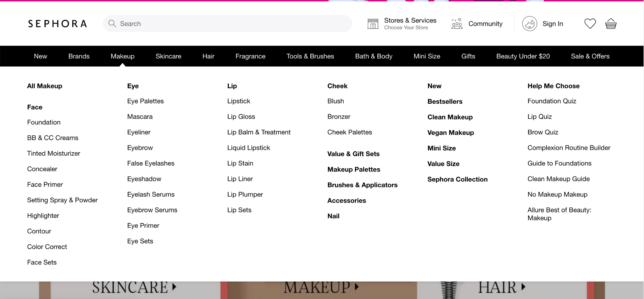Select Foundation under Face
The image size is (644, 299).
coord(44,122)
